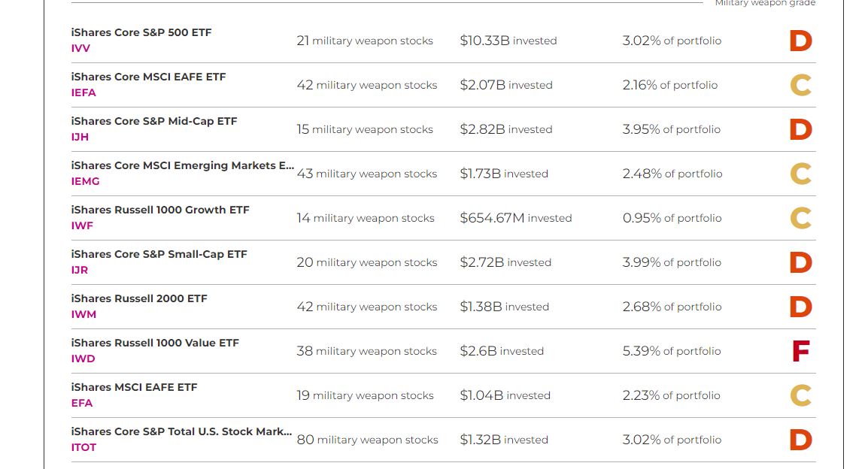Click the 5.39% of portfolio value
The height and width of the screenshot is (469, 868).
click(x=671, y=351)
